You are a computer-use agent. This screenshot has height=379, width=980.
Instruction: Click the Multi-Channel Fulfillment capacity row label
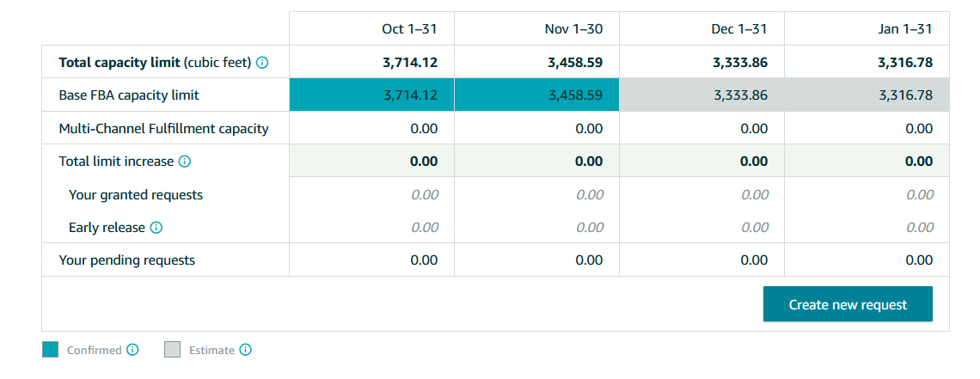[x=163, y=129]
